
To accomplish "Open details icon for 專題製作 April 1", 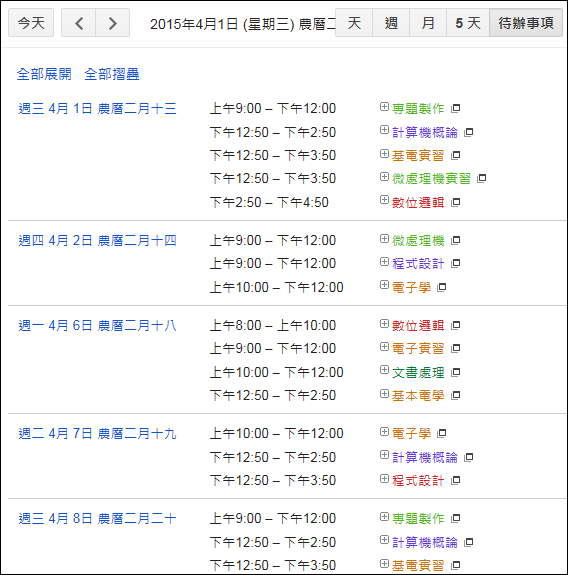I will tap(455, 108).
